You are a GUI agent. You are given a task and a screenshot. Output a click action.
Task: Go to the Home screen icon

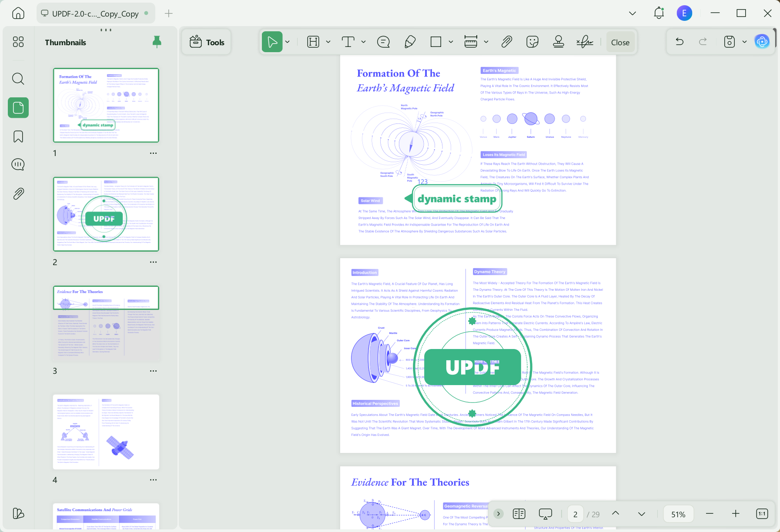tap(18, 13)
